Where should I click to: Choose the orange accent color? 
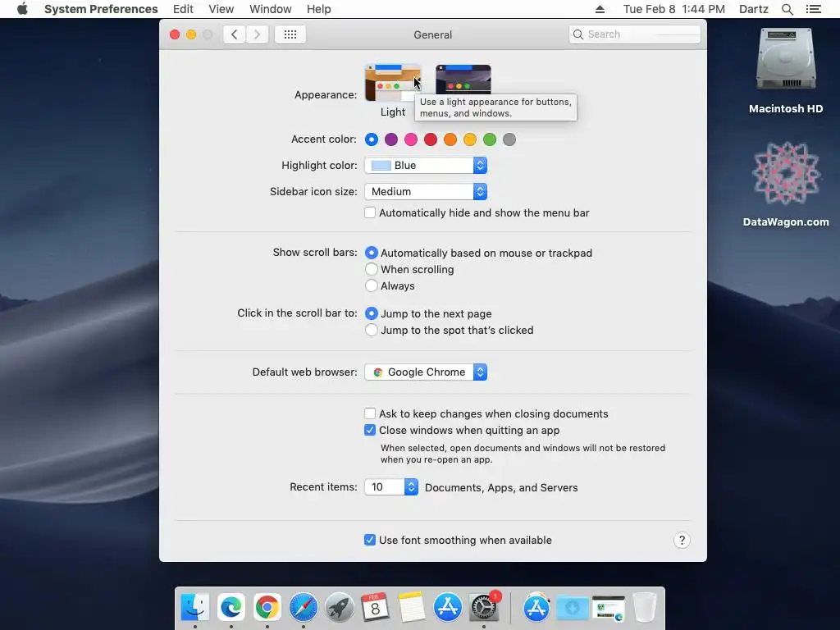[x=450, y=139]
